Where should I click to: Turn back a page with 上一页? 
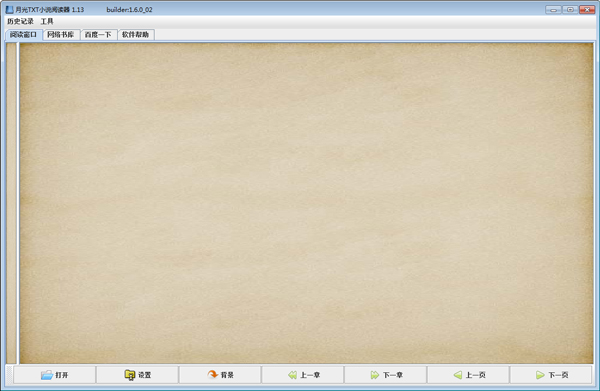[468, 375]
